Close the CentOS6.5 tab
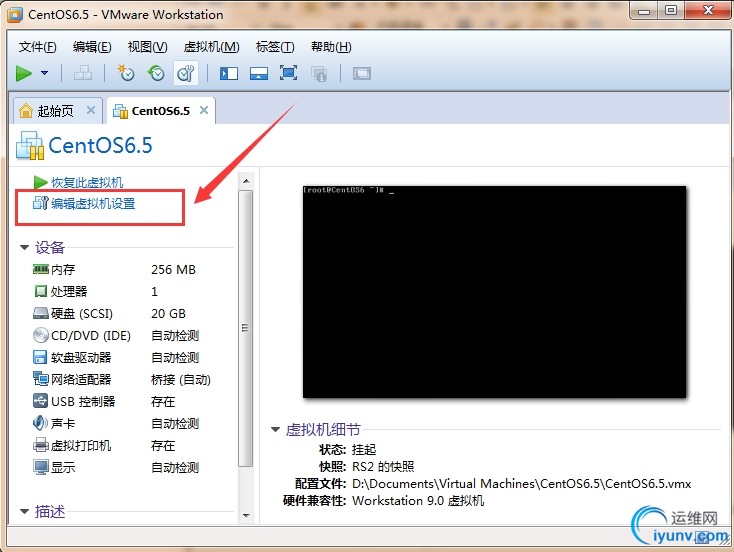734x552 pixels. pos(204,110)
